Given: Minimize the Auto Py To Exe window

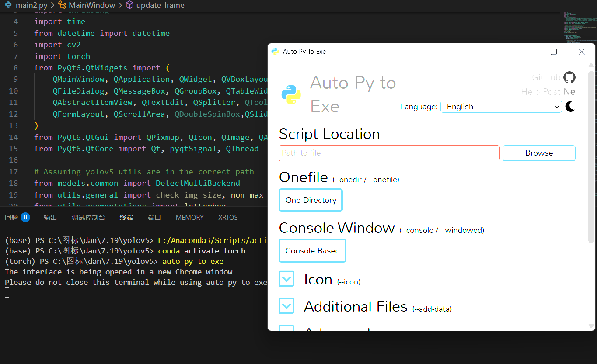Looking at the screenshot, I should (526, 52).
